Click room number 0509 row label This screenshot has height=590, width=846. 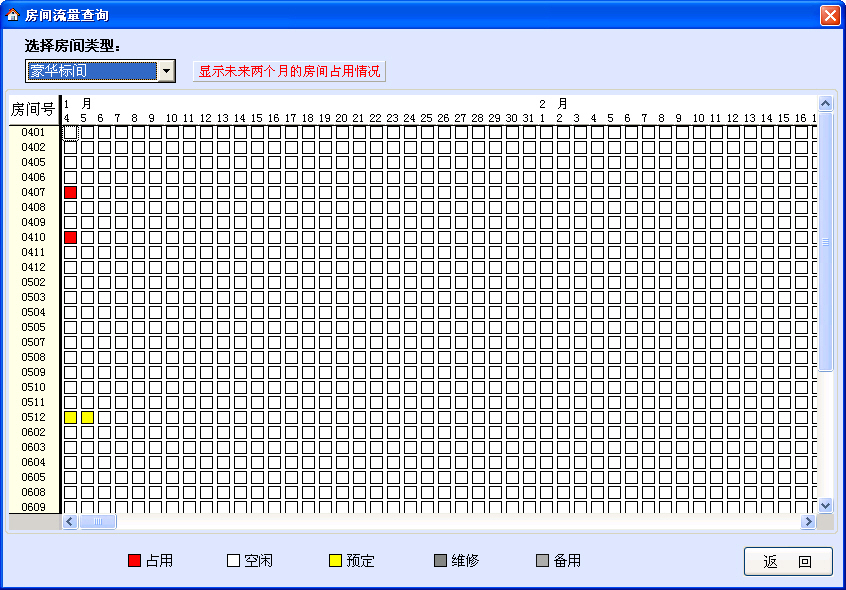point(33,373)
